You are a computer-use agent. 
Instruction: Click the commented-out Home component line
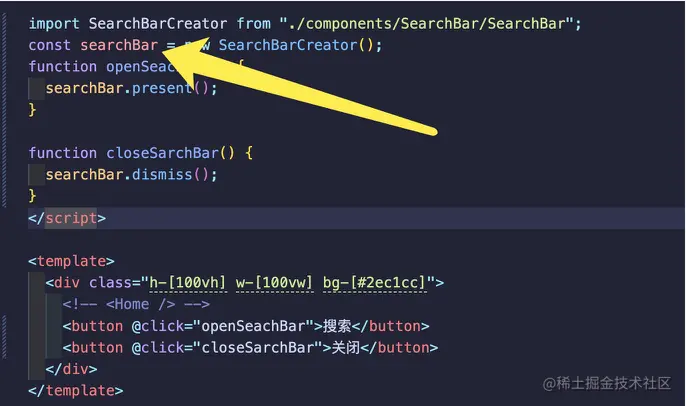click(x=136, y=304)
